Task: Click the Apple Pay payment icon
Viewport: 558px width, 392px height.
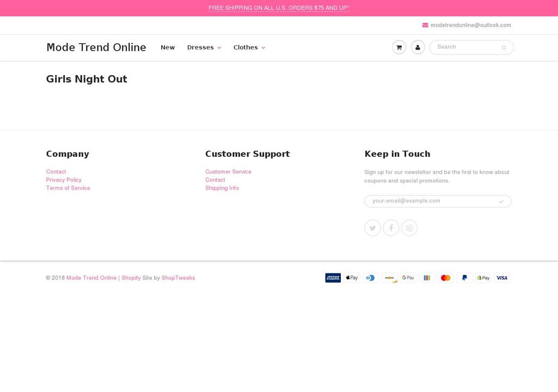Action: point(352,278)
